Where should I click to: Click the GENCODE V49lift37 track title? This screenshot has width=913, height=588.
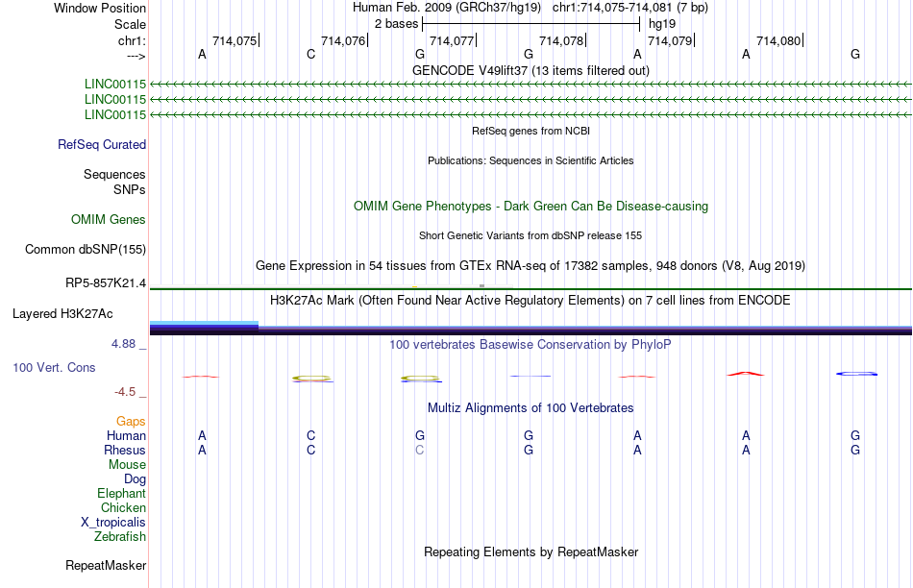click(x=531, y=70)
